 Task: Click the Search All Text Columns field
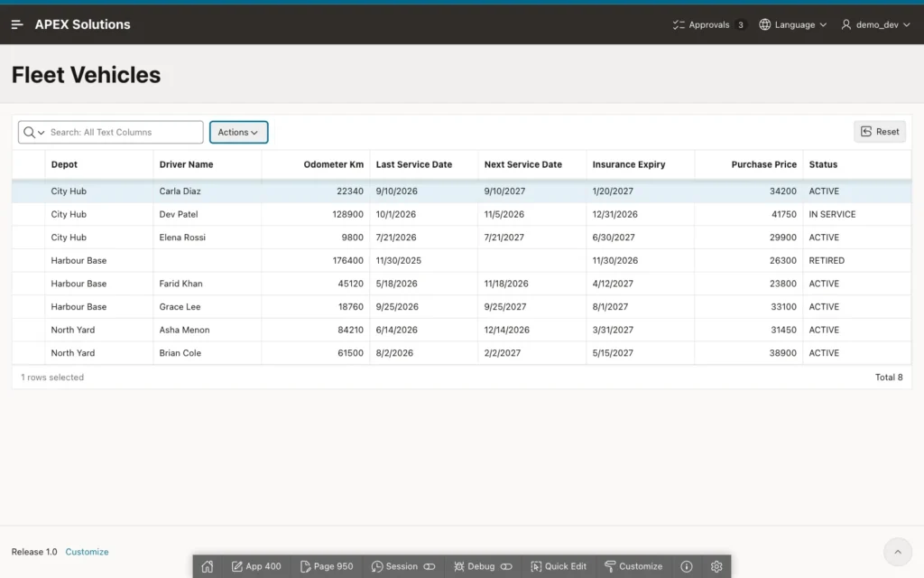click(x=125, y=132)
